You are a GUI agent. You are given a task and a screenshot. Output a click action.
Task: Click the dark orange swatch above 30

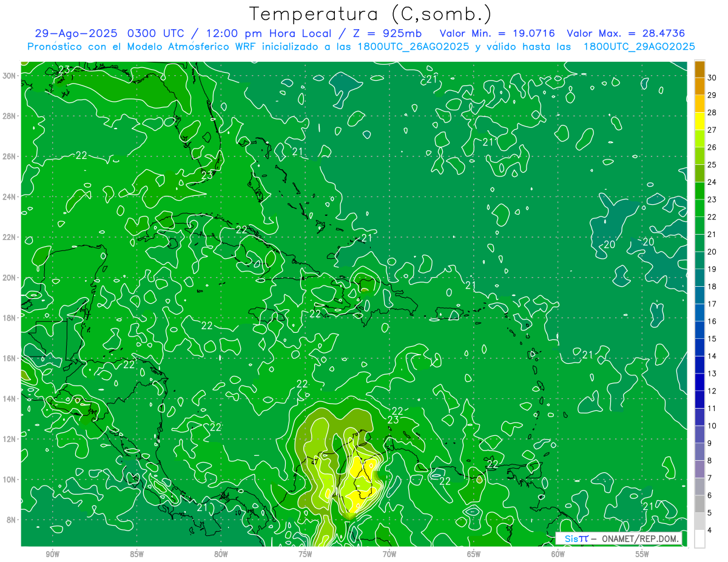700,69
